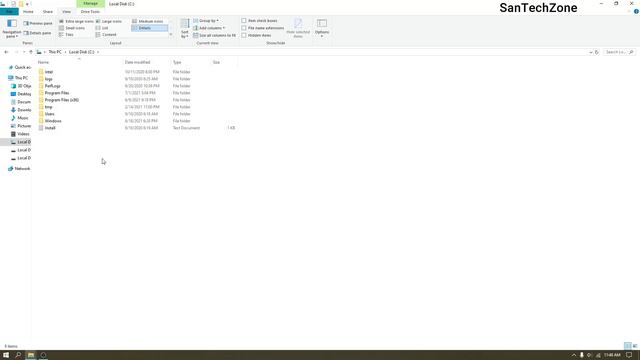This screenshot has height=360, width=640.
Task: Toggle the Preview pane
Action: click(38, 23)
